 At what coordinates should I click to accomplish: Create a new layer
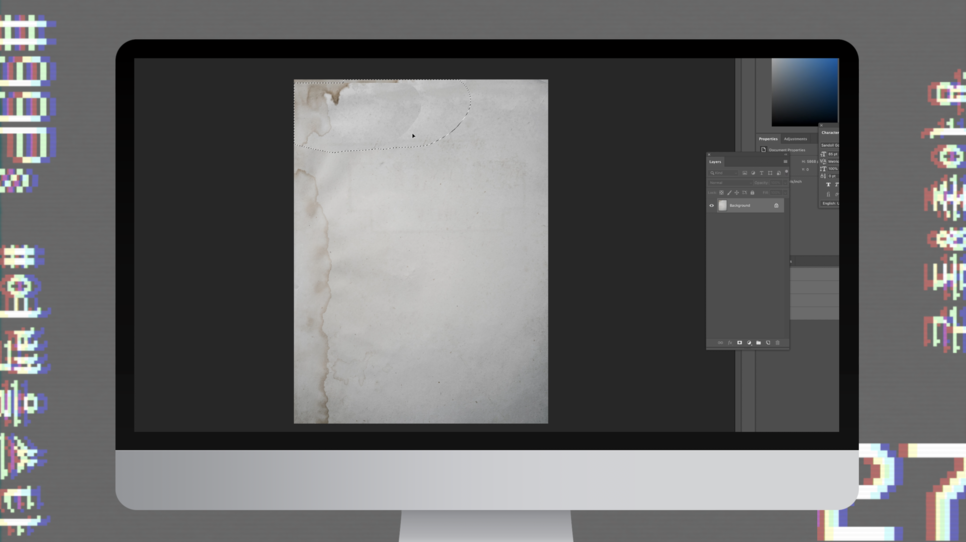768,342
